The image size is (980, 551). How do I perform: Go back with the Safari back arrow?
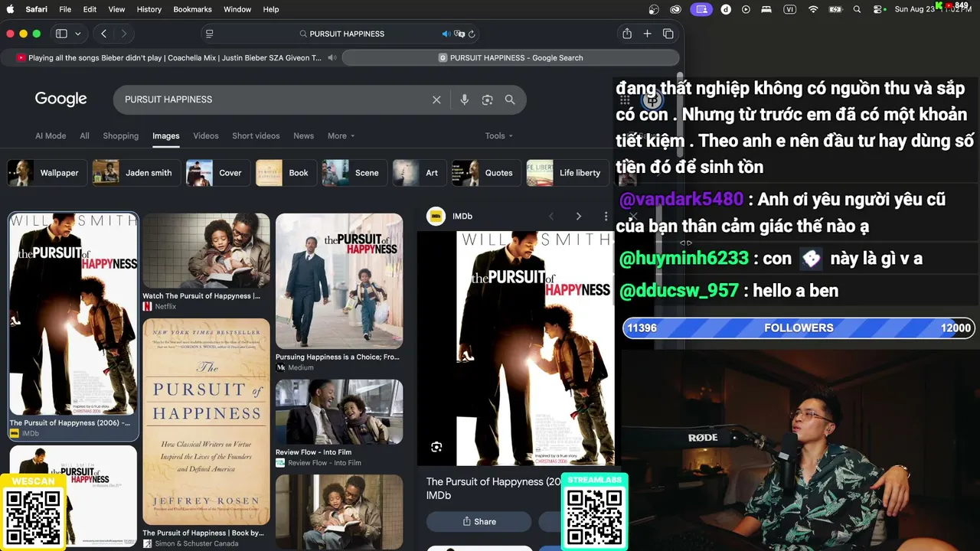[x=103, y=34]
